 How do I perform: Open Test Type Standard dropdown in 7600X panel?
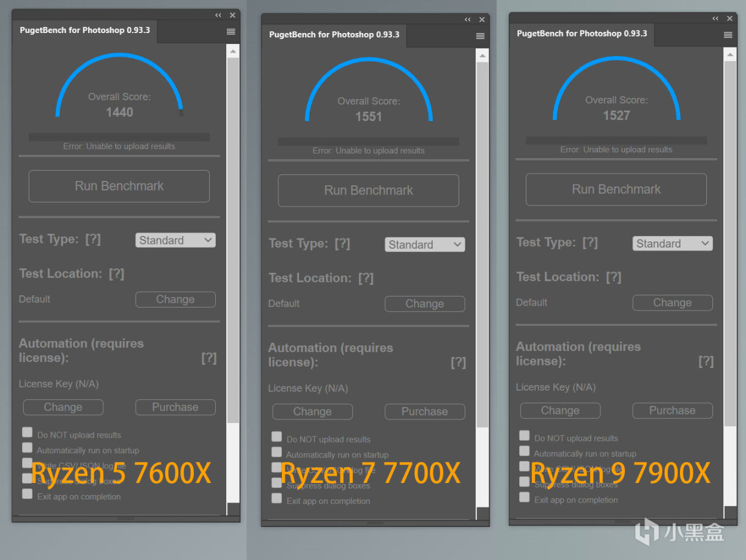(175, 240)
